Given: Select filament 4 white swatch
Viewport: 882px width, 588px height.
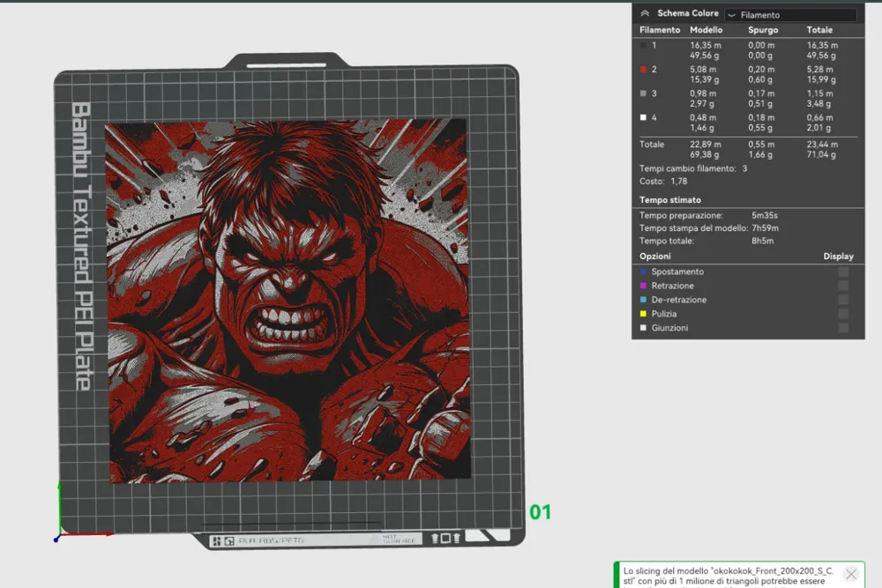Looking at the screenshot, I should point(643,115).
